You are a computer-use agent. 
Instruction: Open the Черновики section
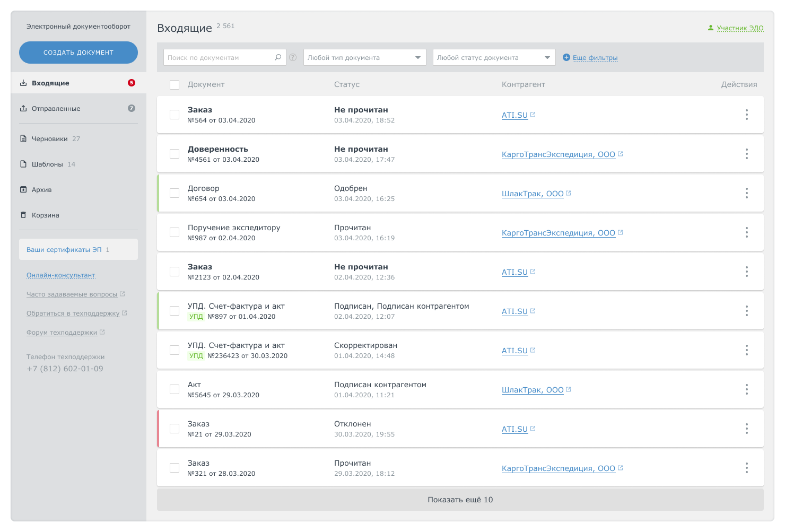(x=50, y=139)
